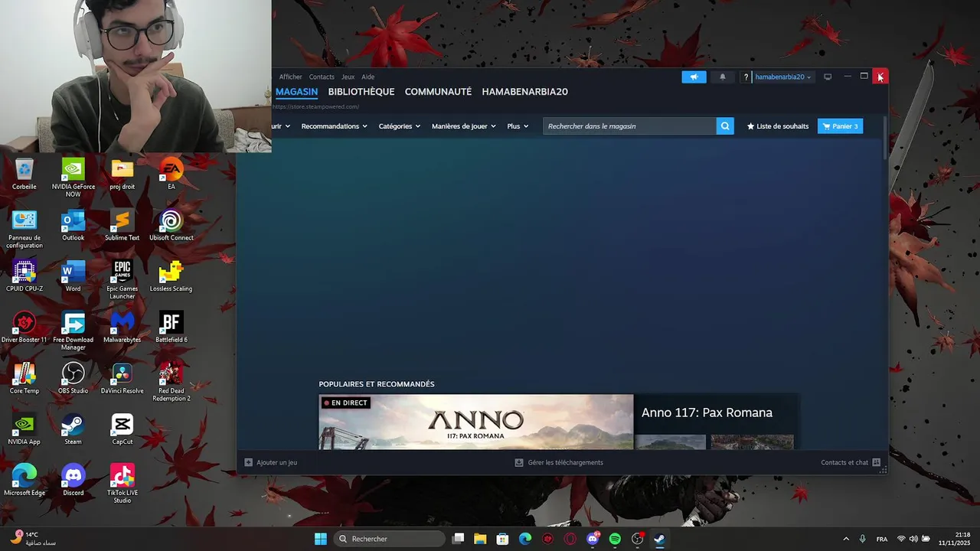Switch to the MAGASIN tab
The image size is (980, 551).
296,92
